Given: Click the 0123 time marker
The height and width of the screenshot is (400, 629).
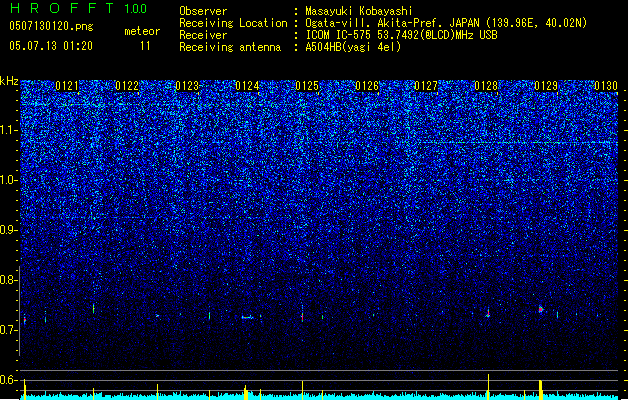Looking at the screenshot, I should tap(187, 86).
